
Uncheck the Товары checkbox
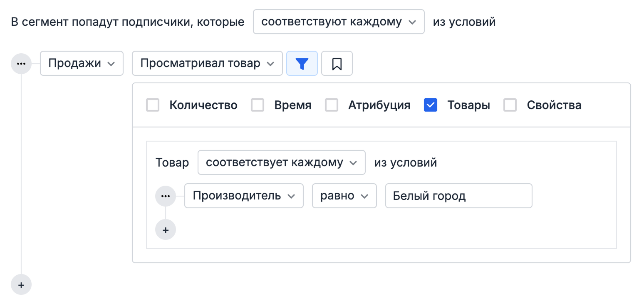click(x=430, y=105)
